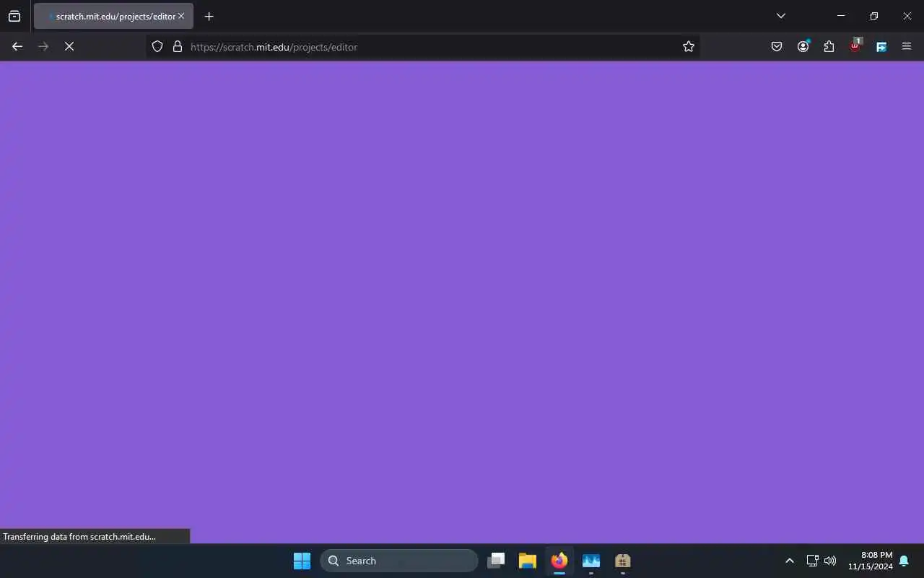Restore down the Firefox window
The width and height of the screenshot is (924, 578).
pyautogui.click(x=874, y=16)
